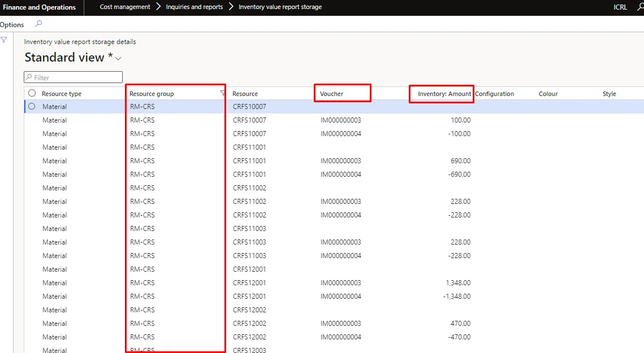
Task: Select the amount cell 1,348.00
Action: (458, 283)
